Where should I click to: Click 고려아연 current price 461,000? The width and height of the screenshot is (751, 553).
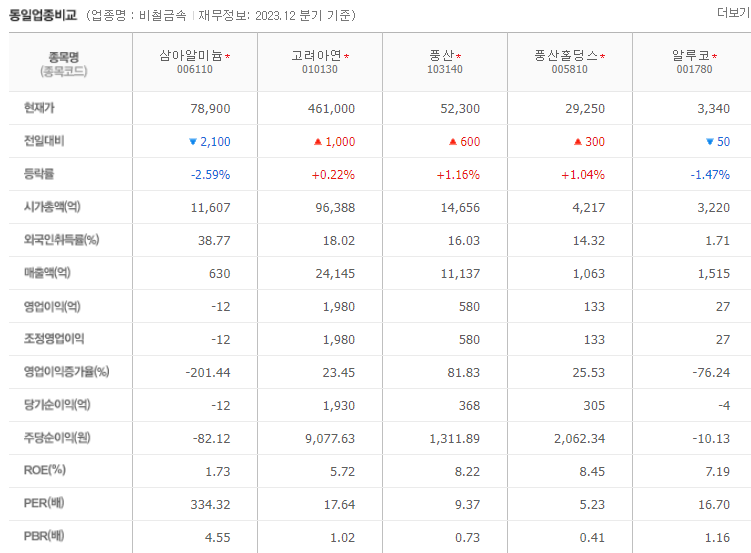(x=331, y=109)
